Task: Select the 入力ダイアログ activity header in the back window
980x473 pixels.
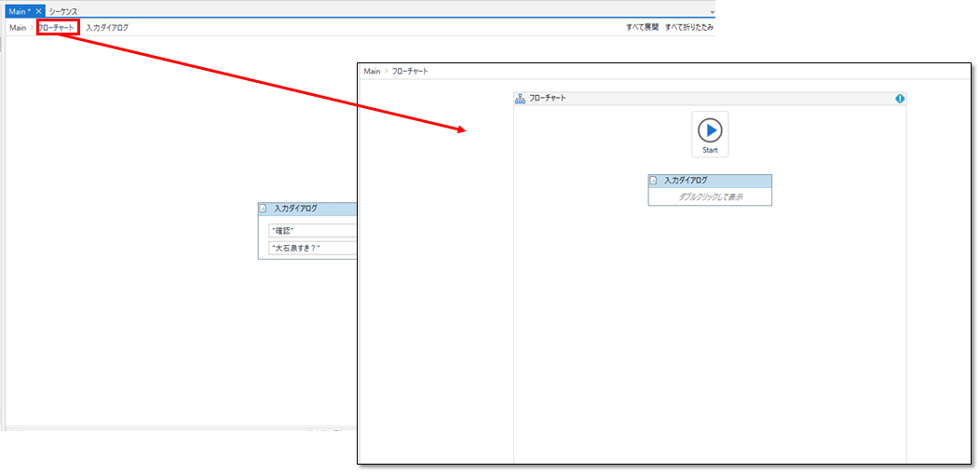Action: tap(306, 209)
